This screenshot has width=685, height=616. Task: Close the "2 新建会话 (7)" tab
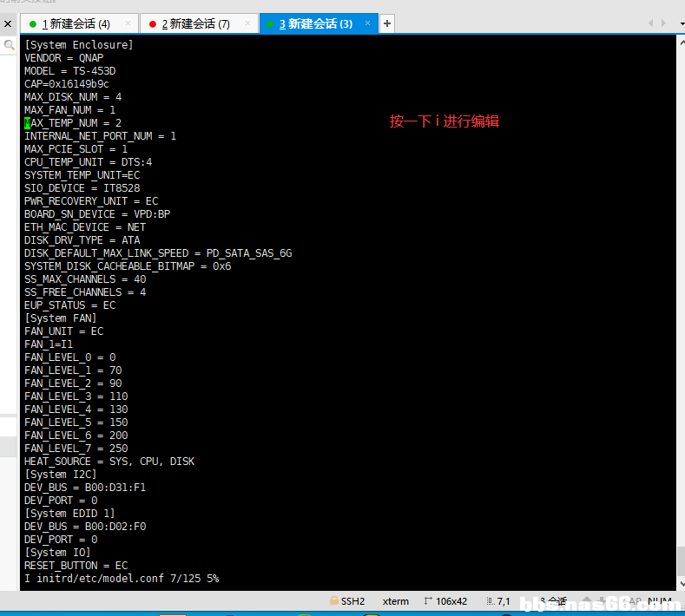(249, 23)
